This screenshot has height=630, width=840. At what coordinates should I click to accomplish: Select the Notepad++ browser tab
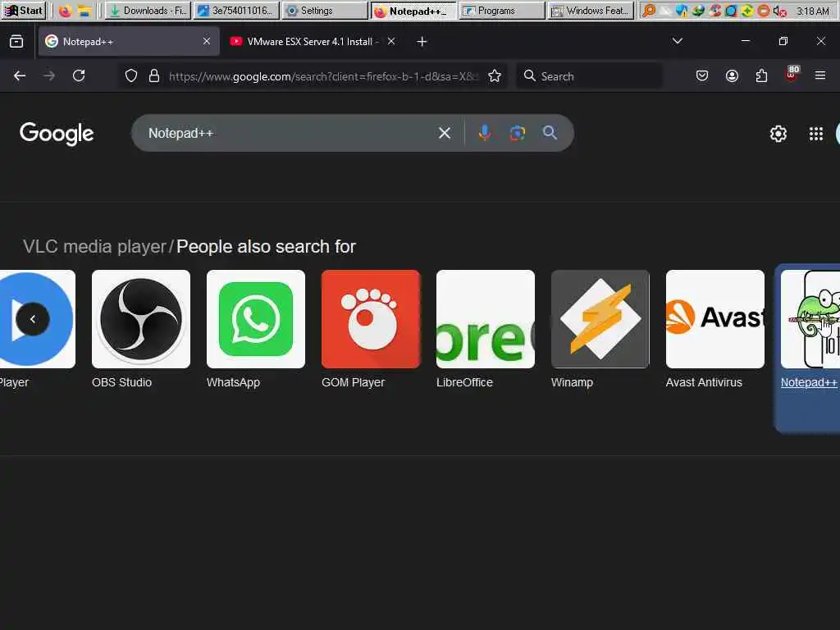pos(129,41)
